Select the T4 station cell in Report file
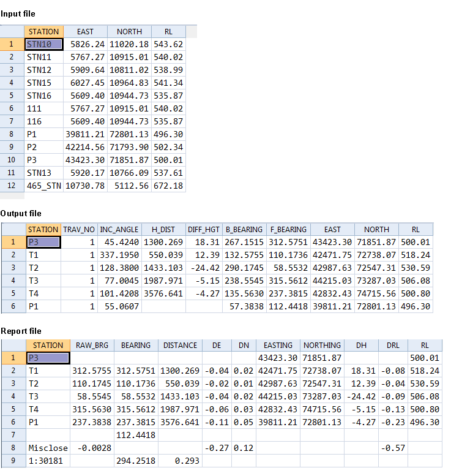 [48, 409]
